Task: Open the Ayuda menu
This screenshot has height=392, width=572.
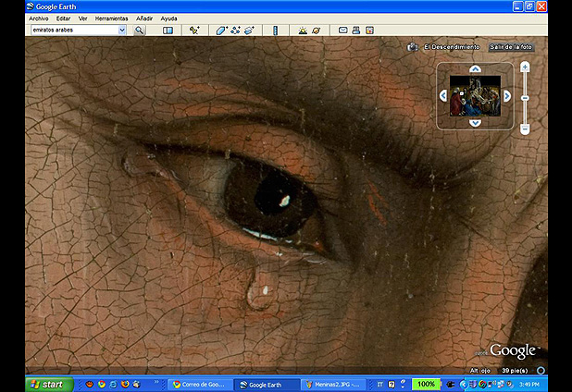Action: 169,18
